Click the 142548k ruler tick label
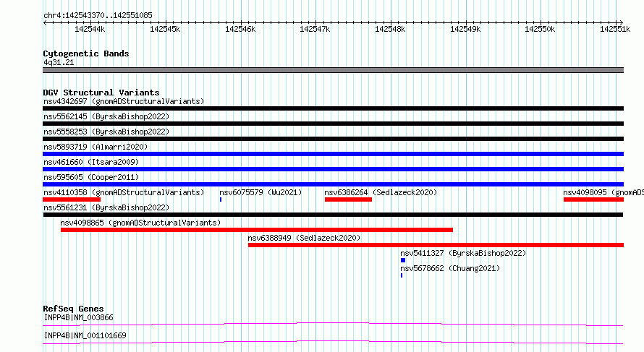This screenshot has width=644, height=352. pyautogui.click(x=390, y=29)
